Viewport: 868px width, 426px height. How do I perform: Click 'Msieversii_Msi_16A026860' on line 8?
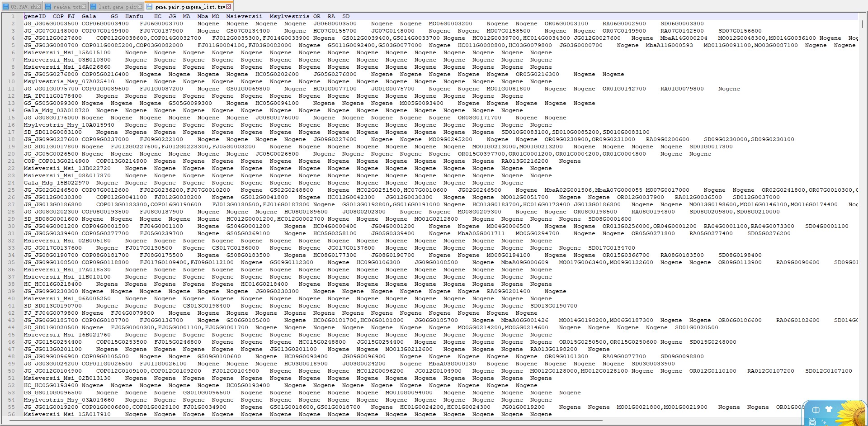67,67
